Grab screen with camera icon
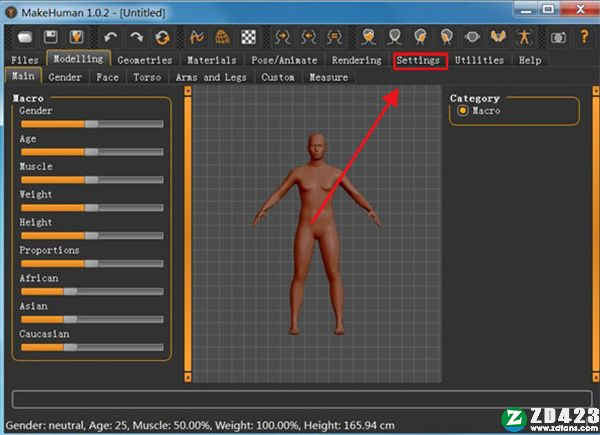This screenshot has height=435, width=600. point(558,37)
